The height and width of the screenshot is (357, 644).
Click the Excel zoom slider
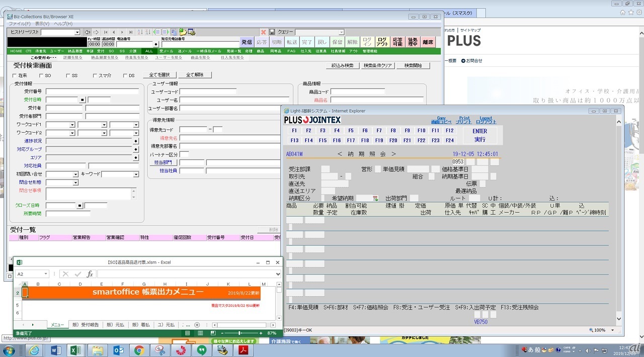point(240,333)
